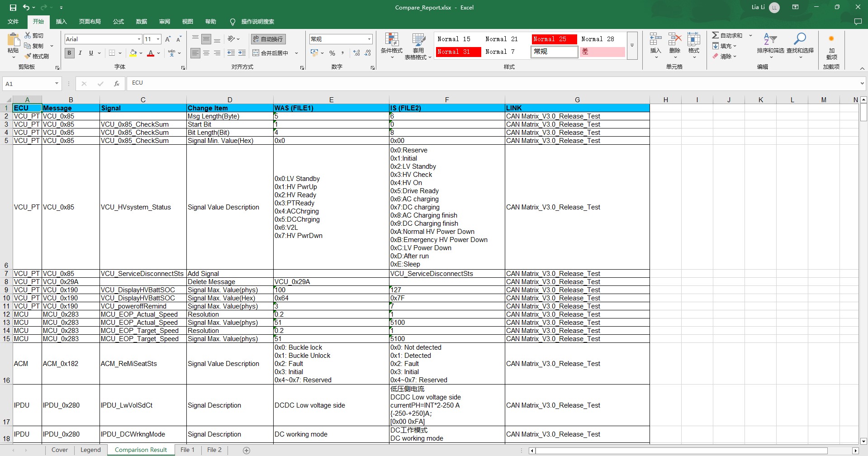
Task: Click the Insert Function fx icon
Action: pyautogui.click(x=116, y=84)
